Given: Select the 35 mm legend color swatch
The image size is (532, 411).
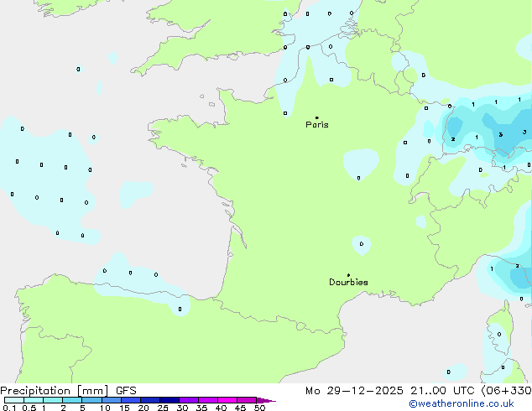Looking at the screenshot, I should click(208, 400).
